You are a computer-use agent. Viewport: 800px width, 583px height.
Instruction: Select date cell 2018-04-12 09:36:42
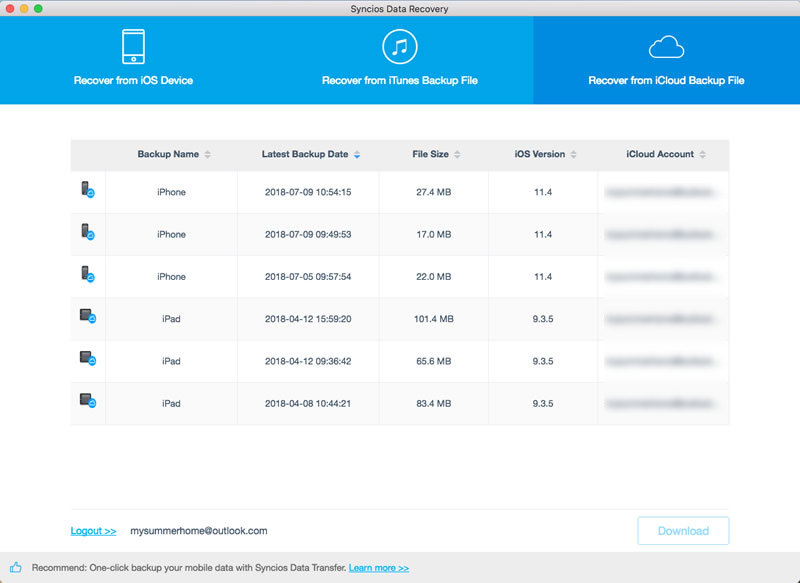308,362
